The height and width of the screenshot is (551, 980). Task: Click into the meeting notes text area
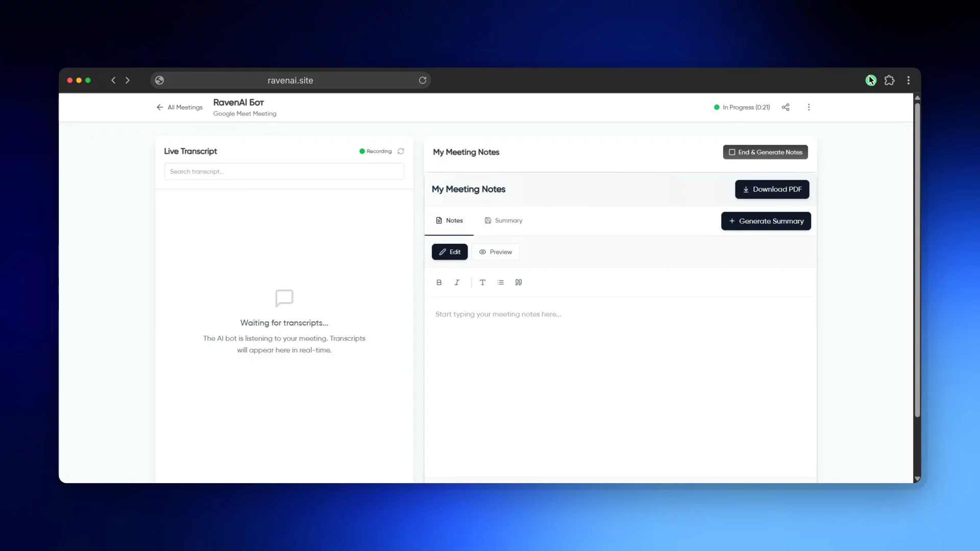pos(620,388)
